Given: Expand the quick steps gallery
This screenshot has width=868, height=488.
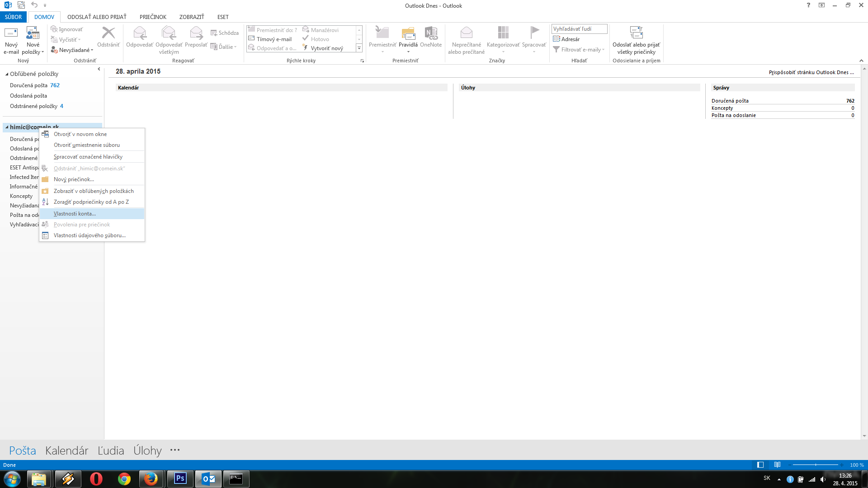Looking at the screenshot, I should point(359,48).
